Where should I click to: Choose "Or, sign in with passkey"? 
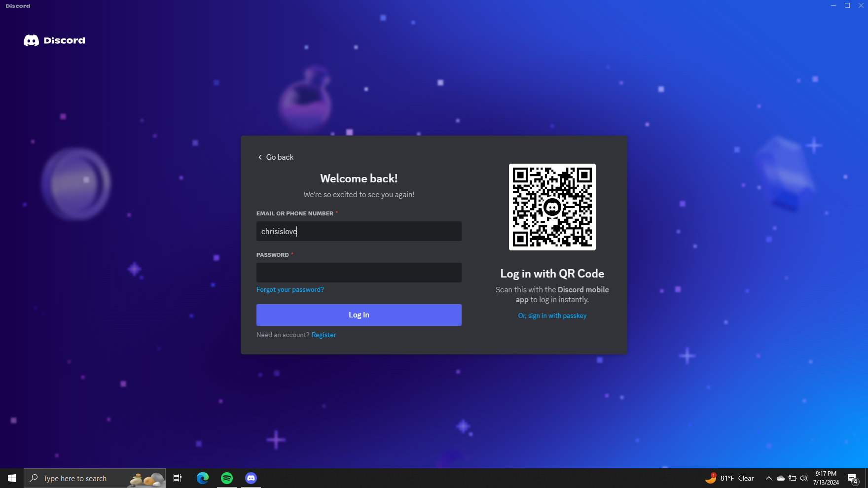click(552, 315)
